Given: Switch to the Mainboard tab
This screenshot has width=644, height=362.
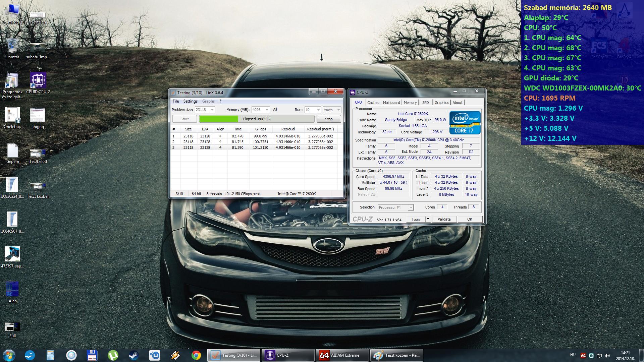Looking at the screenshot, I should (x=391, y=103).
